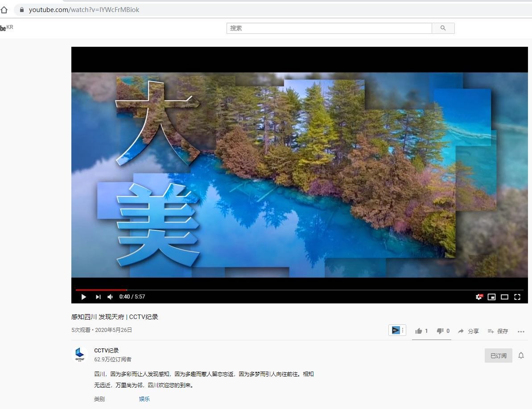Skip to the next video
The height and width of the screenshot is (409, 532).
[x=98, y=297]
